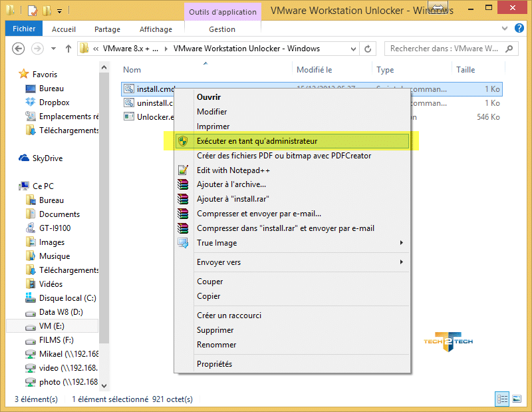Choose Propriétés from the context menu
This screenshot has height=412, width=532.
click(214, 364)
